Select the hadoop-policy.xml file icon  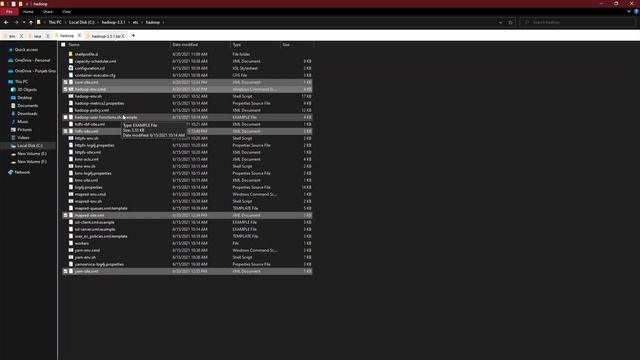[71, 110]
